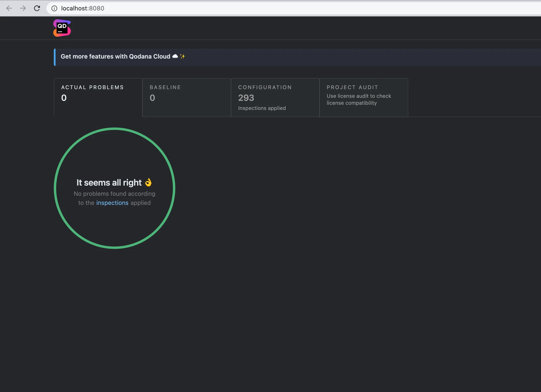Viewport: 541px width, 392px height.
Task: Select the Configuration tab
Action: tap(275, 97)
